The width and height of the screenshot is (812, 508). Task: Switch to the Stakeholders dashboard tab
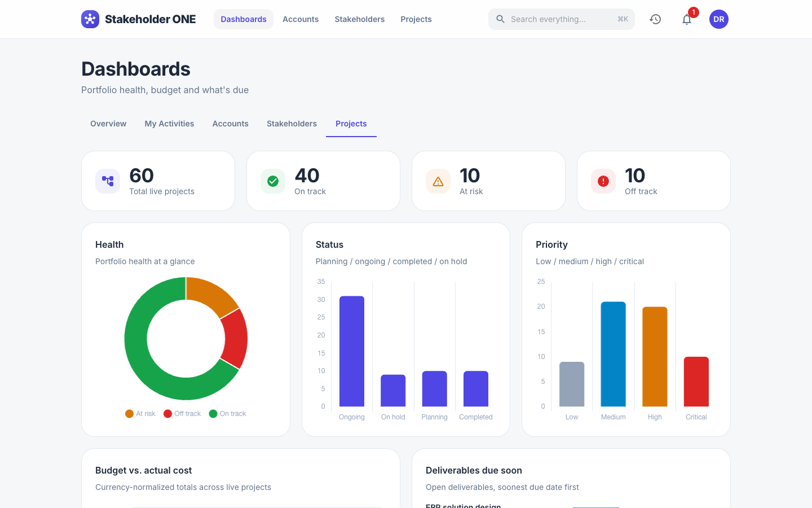(x=292, y=124)
